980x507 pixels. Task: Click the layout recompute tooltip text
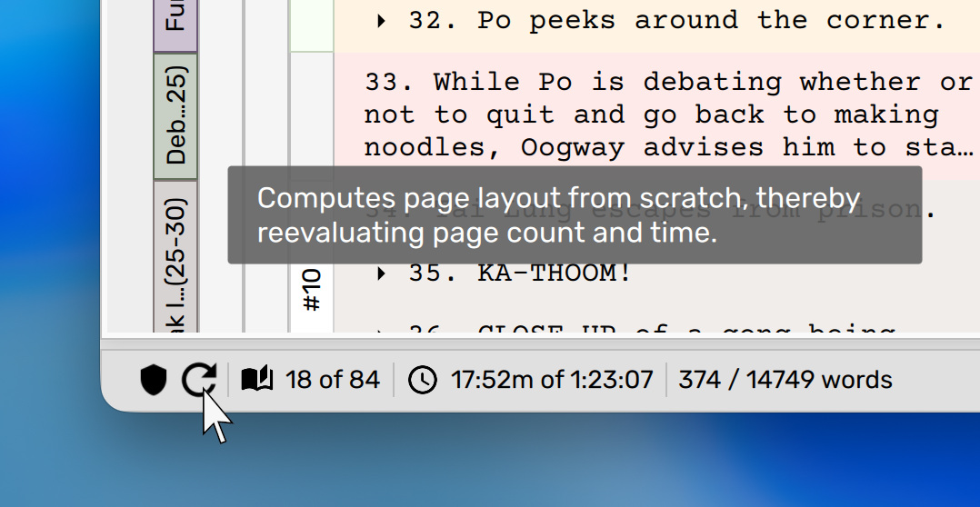[575, 215]
